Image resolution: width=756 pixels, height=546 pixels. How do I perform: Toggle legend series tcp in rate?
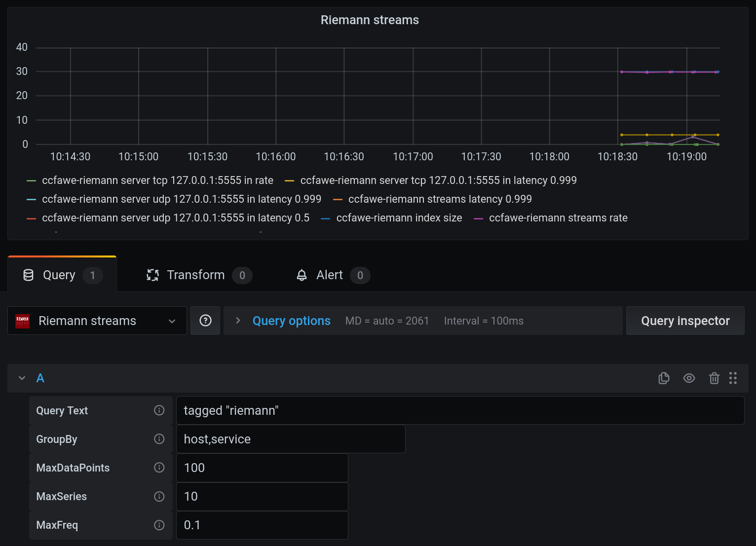pyautogui.click(x=157, y=181)
